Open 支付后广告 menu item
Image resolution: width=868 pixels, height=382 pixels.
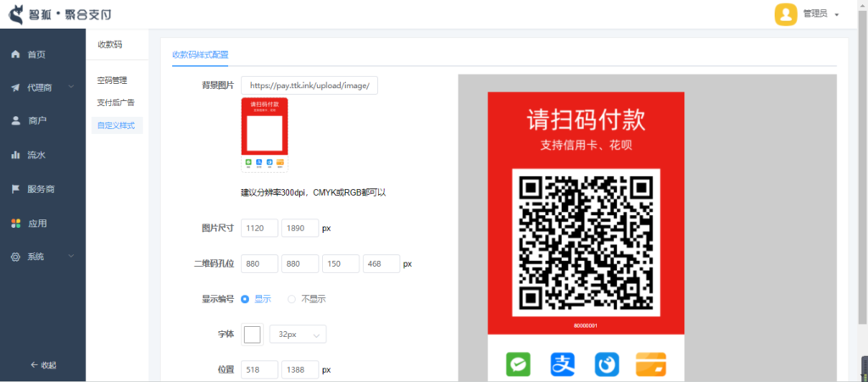[115, 102]
